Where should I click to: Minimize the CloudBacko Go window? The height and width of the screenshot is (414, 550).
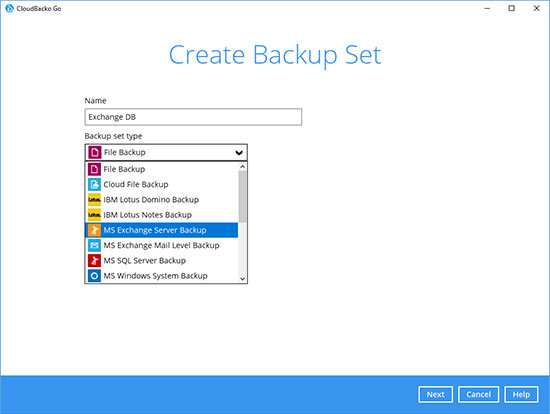pos(487,8)
